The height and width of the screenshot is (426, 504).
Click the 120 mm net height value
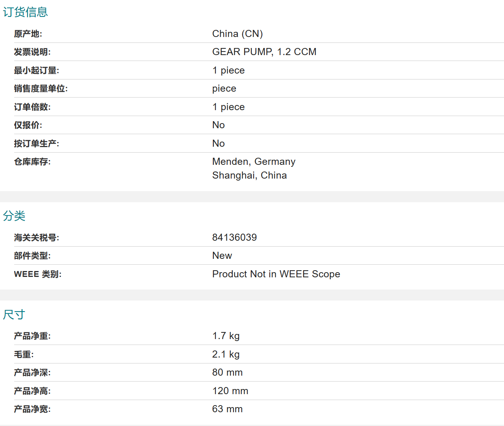click(x=230, y=391)
